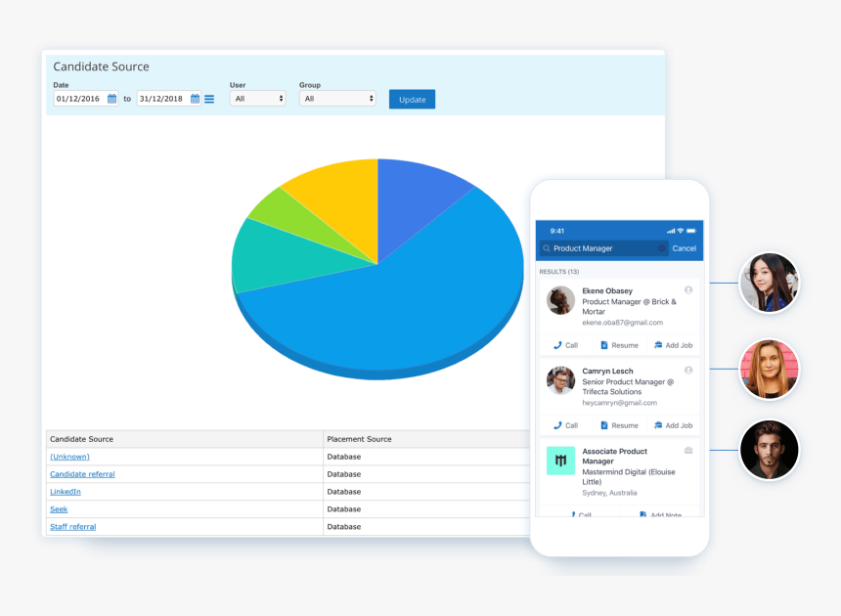Open the Candidate referral link
Screen dimensions: 841x616
click(82, 474)
